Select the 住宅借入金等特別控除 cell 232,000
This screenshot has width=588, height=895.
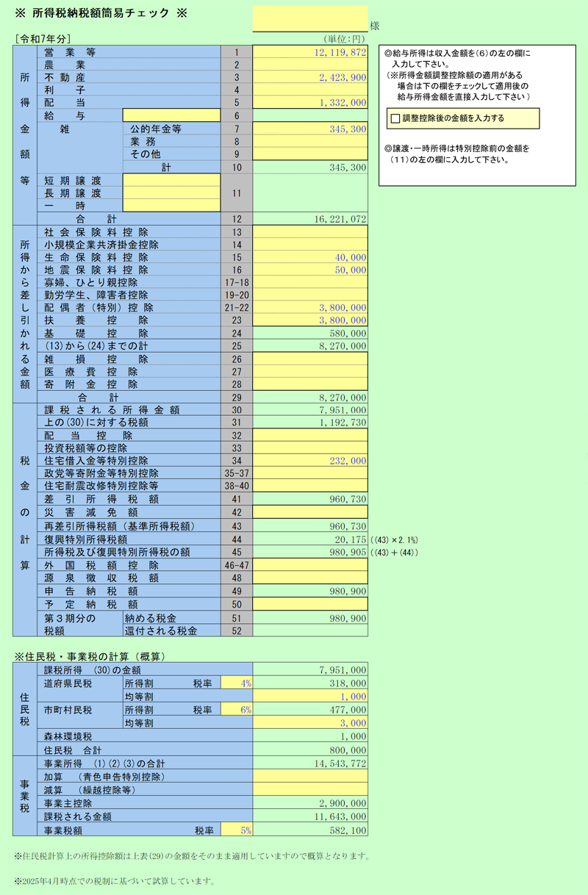point(310,461)
